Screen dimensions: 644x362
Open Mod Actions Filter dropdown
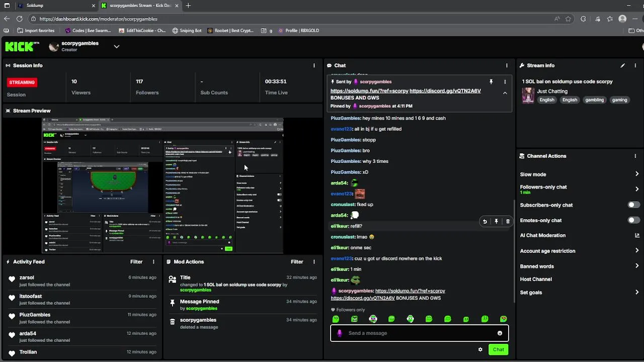(297, 261)
